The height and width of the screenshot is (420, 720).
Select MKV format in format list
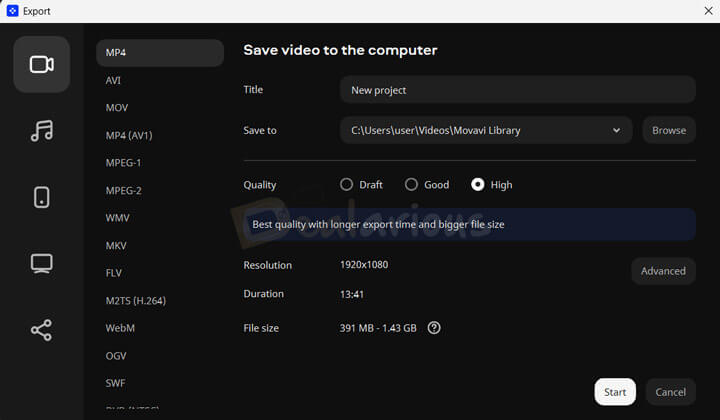pos(117,245)
